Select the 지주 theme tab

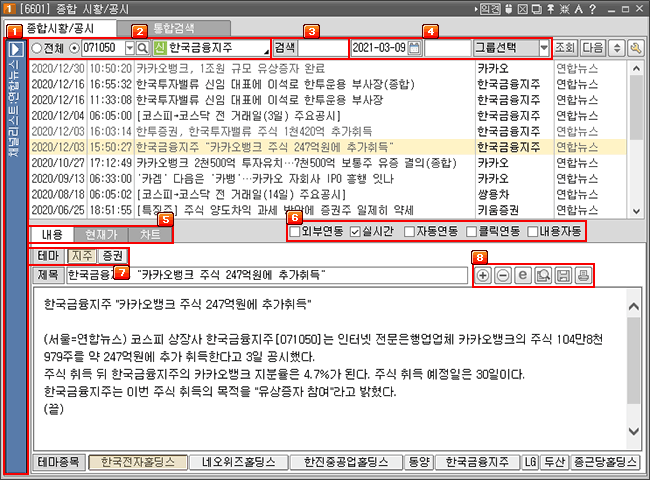pyautogui.click(x=82, y=256)
